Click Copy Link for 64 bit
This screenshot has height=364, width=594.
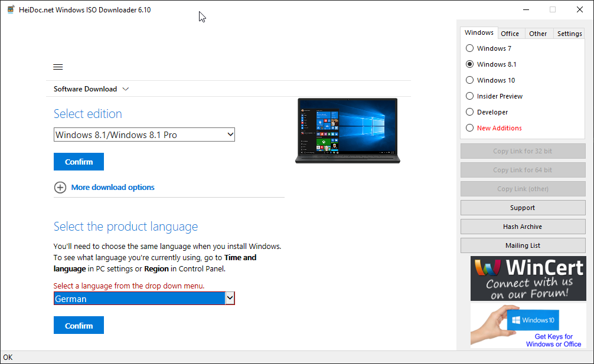coord(523,170)
